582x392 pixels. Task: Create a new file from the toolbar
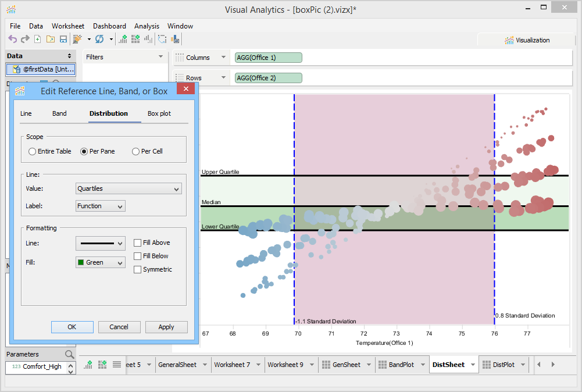[x=37, y=39]
